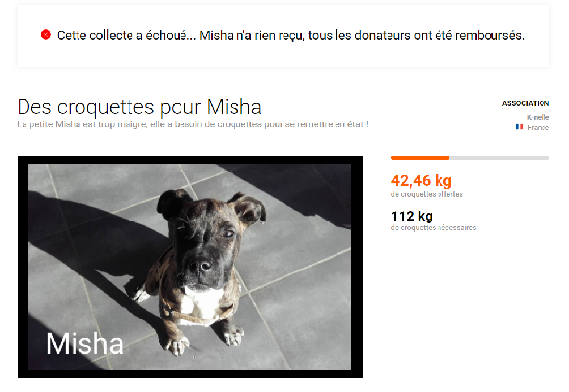Select the France country label
The height and width of the screenshot is (392, 569).
538,127
